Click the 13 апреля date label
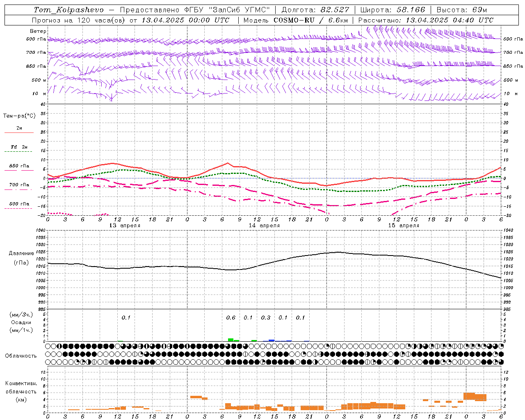This screenshot has width=525, height=420. pyautogui.click(x=125, y=226)
